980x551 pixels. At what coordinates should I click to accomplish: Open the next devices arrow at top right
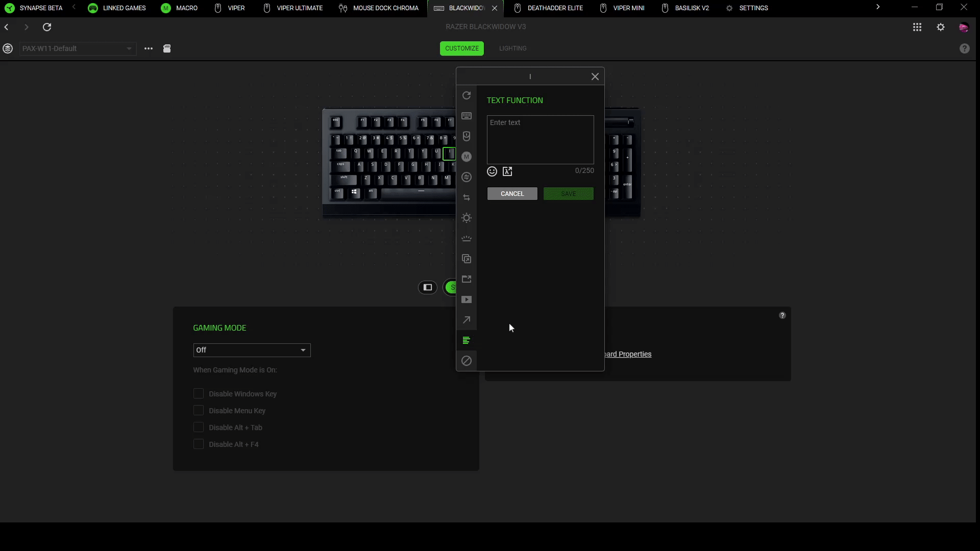(877, 7)
